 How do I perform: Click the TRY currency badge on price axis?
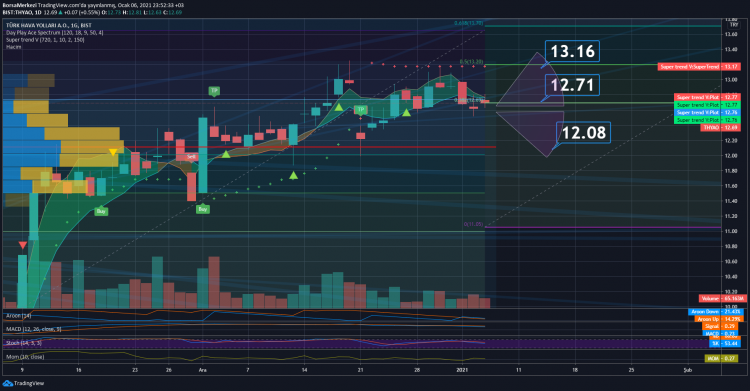pos(733,24)
